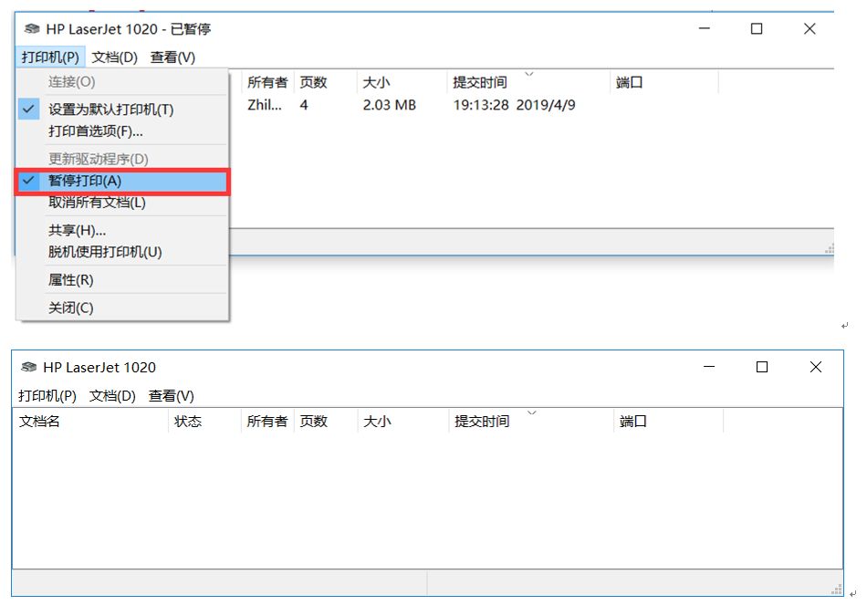The height and width of the screenshot is (616, 867).
Task: Click the greyed 连接(O) menu entry
Action: coord(122,82)
